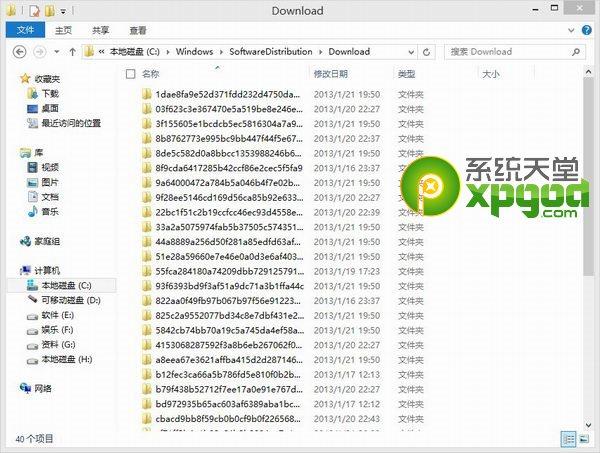The width and height of the screenshot is (600, 453).
Task: Expand breadcrumb arrow after SoftwareDistribution
Action: click(320, 52)
